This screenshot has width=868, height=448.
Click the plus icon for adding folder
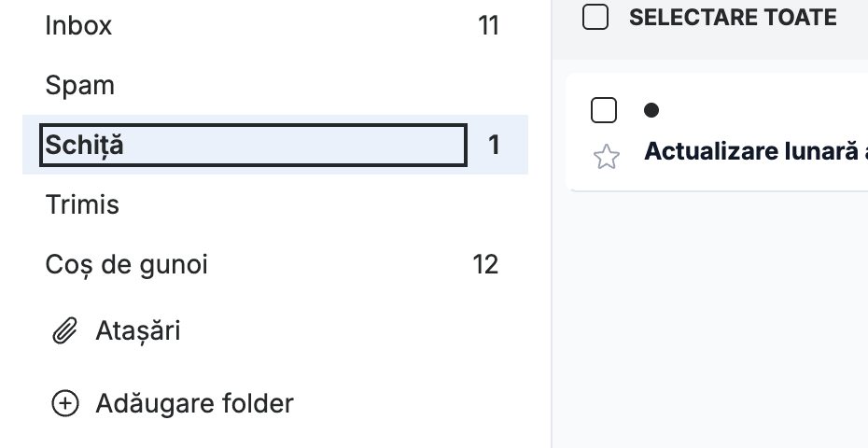tap(64, 403)
